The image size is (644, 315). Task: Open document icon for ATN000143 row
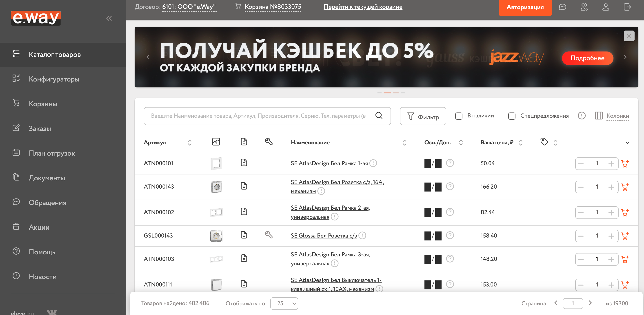point(244,186)
